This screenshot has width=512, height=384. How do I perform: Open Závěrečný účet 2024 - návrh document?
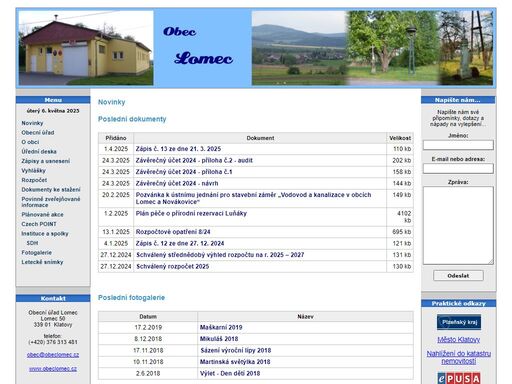coord(177,183)
